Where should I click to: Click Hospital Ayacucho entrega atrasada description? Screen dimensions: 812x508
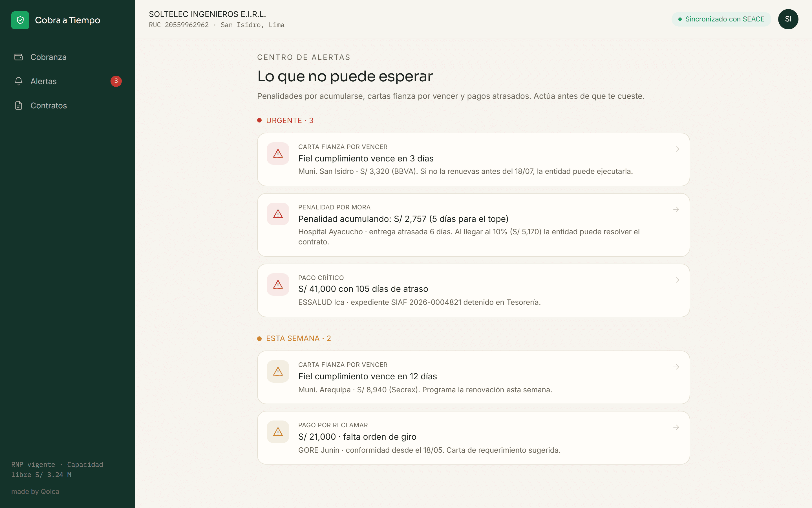pos(469,237)
